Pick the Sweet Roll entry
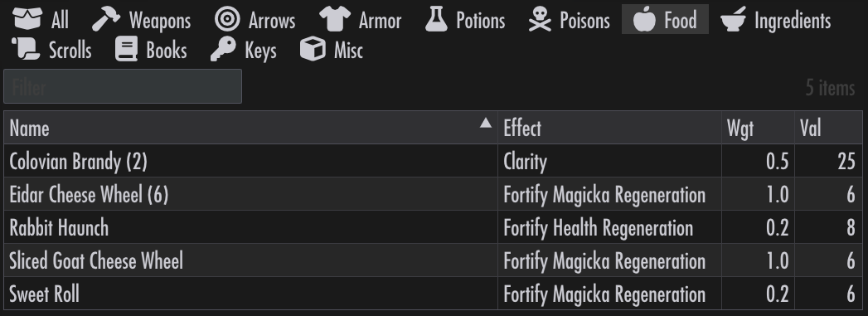Image resolution: width=868 pixels, height=316 pixels. 433,294
